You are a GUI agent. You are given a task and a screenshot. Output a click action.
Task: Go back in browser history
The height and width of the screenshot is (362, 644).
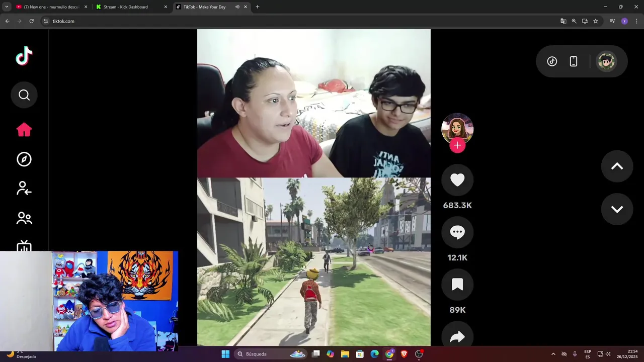coord(7,21)
